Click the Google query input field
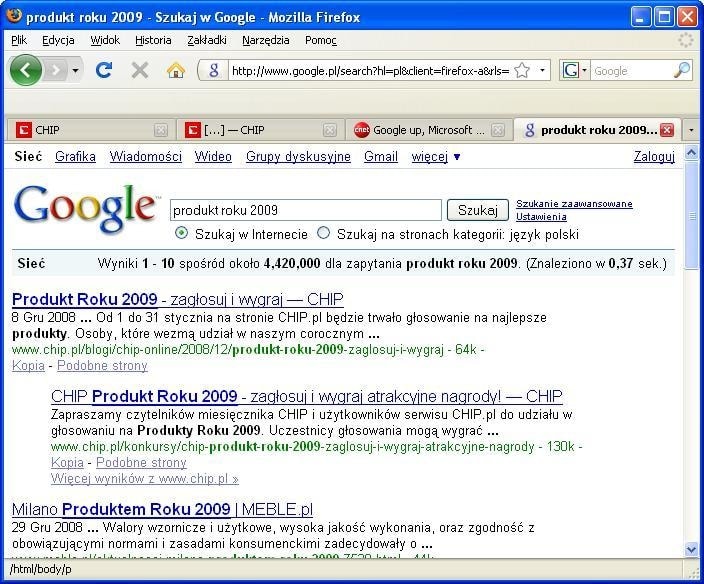Screen dimensions: 704x584 (x=306, y=210)
